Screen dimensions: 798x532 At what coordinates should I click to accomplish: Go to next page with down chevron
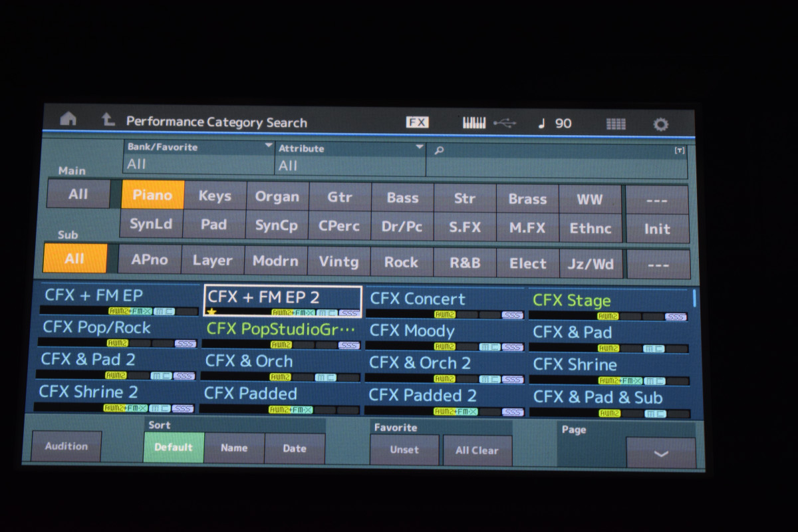coord(660,454)
